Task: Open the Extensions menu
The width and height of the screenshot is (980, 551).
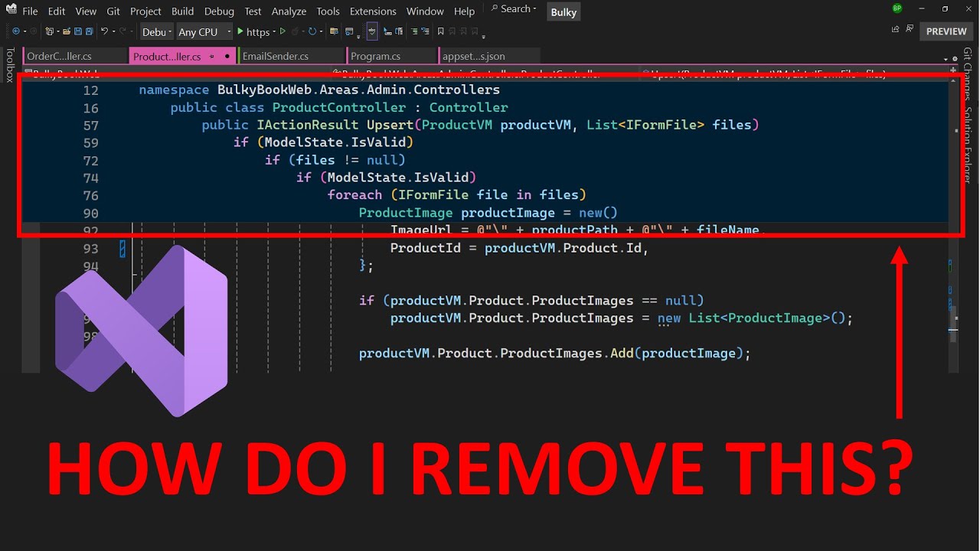Action: coord(373,11)
